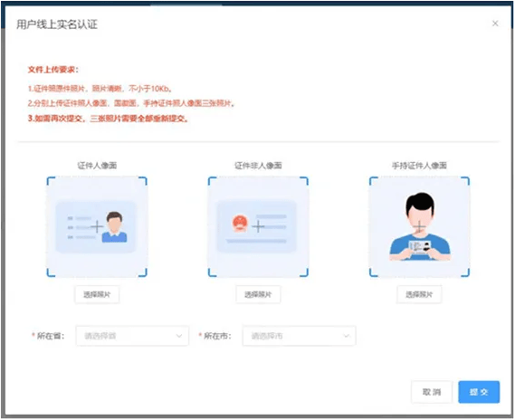Image resolution: width=515 pixels, height=420 pixels.
Task: Click the 取消 cancel button
Action: (432, 392)
